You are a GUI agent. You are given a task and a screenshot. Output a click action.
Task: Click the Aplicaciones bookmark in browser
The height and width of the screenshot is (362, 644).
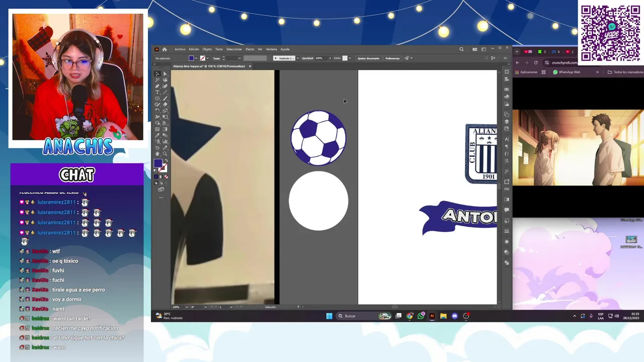click(526, 72)
